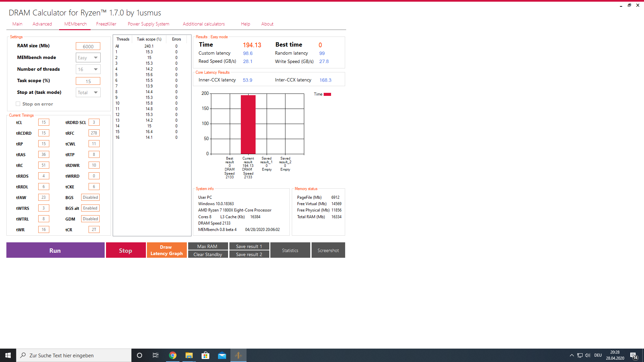Click the volume speaker tray icon
644x362 pixels.
point(588,355)
